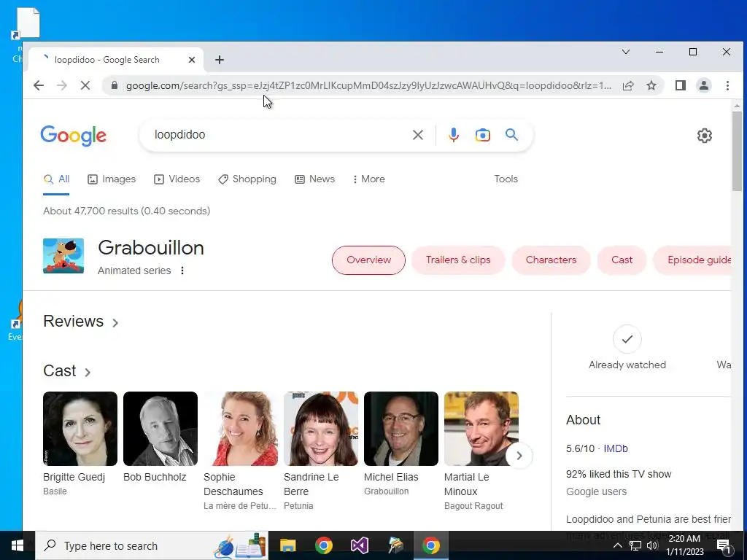Open the Windows notification center

click(724, 546)
